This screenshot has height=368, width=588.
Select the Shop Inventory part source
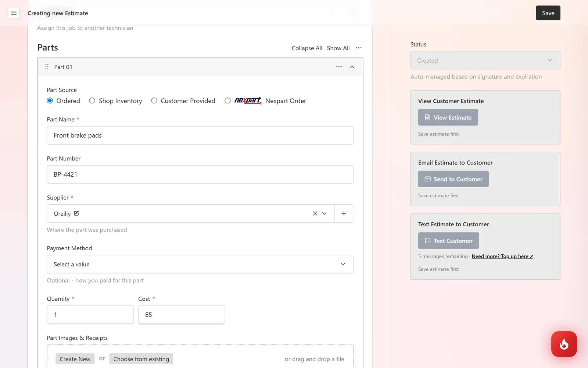point(92,100)
